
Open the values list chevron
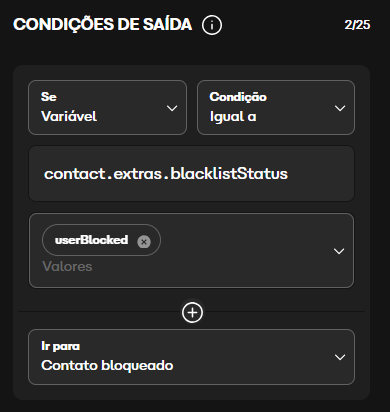click(339, 251)
